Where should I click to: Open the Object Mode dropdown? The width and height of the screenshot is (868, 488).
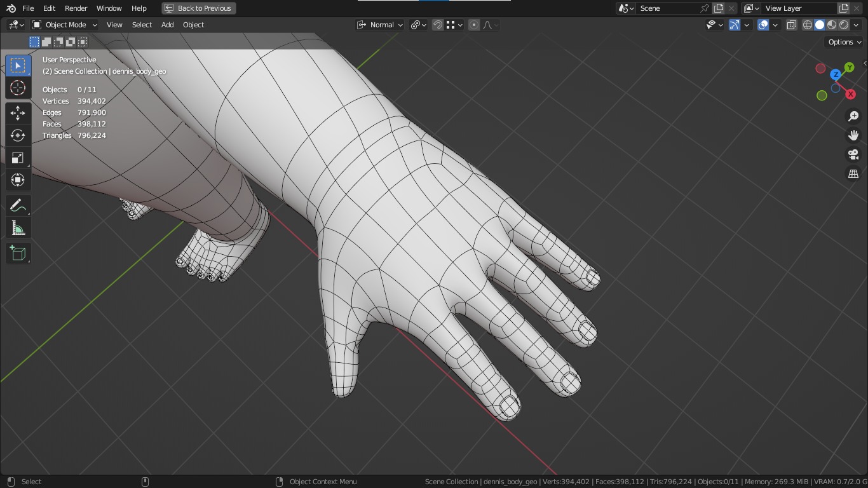[64, 25]
